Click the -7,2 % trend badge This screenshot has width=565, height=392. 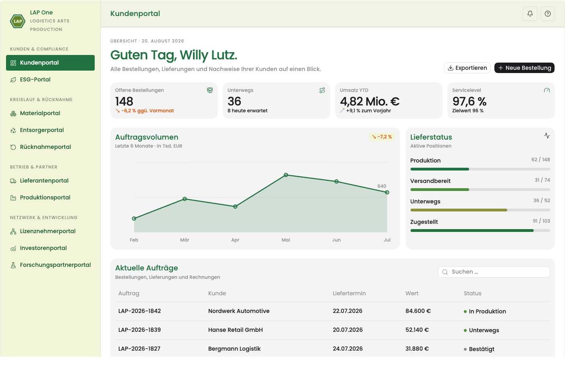[x=382, y=137]
